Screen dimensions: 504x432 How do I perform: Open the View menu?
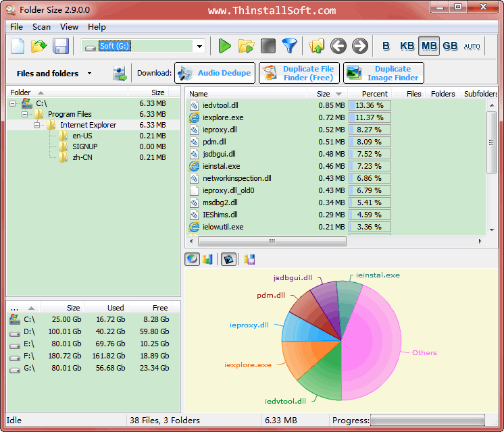coord(69,26)
